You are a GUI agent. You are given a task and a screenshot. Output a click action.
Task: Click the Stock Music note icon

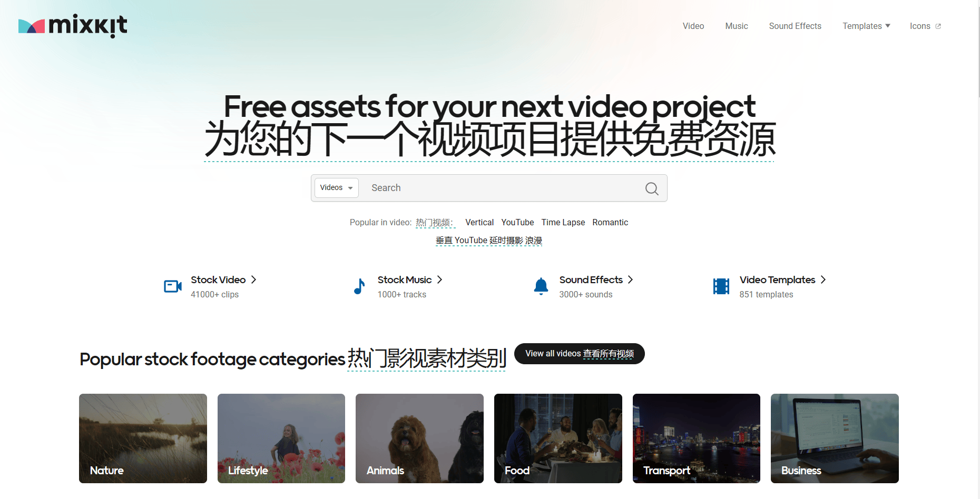pos(359,286)
